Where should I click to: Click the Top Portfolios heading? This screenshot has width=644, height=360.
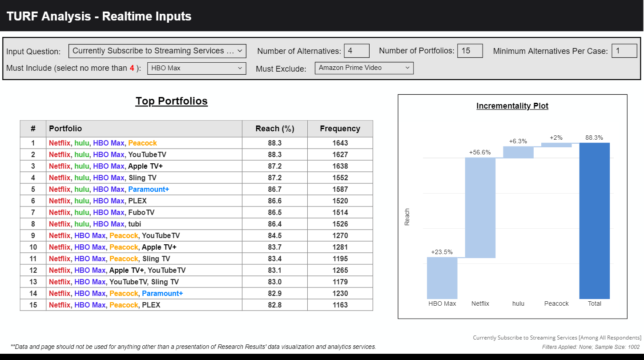coord(172,101)
